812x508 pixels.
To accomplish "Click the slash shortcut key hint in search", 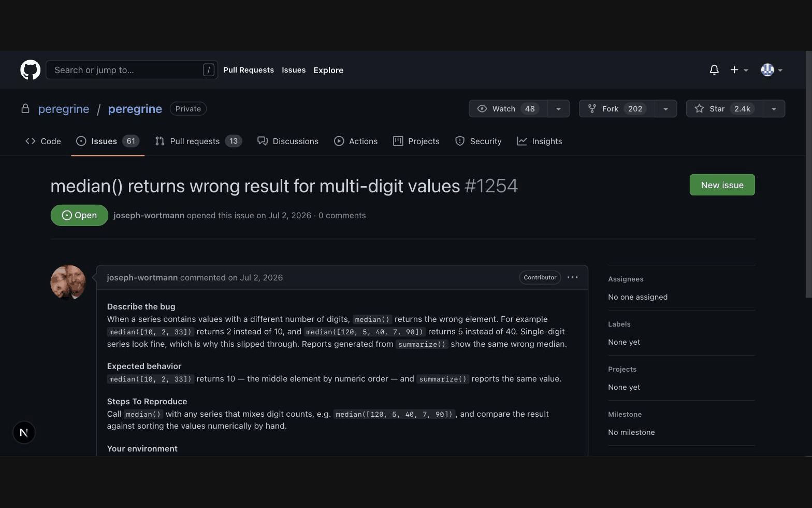I will point(209,70).
